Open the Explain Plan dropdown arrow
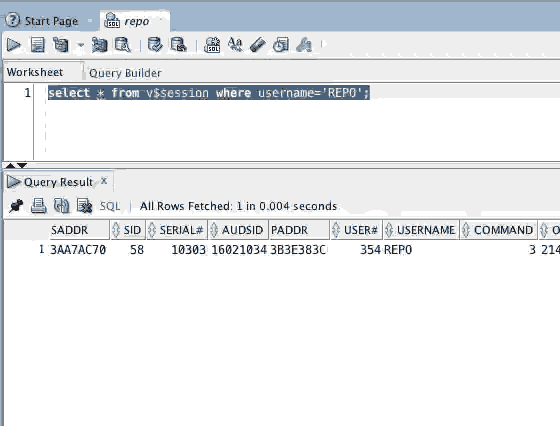The image size is (560, 426). pyautogui.click(x=81, y=45)
